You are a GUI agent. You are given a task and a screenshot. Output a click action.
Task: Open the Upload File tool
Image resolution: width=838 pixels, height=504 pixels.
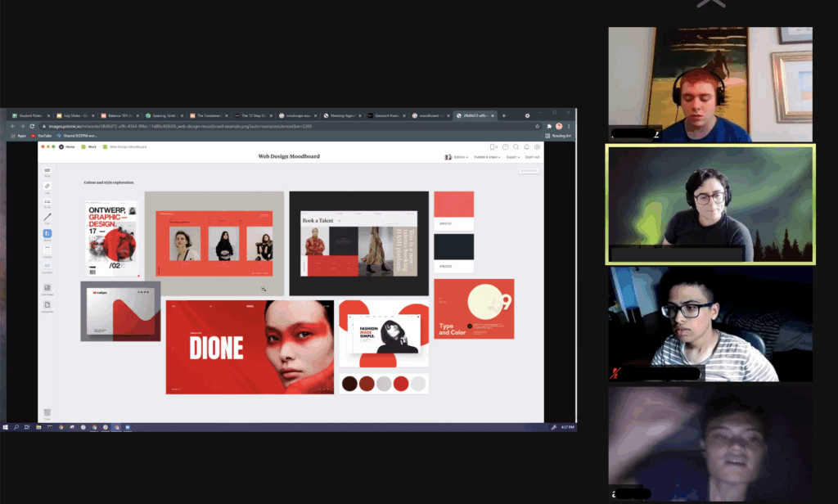point(47,305)
